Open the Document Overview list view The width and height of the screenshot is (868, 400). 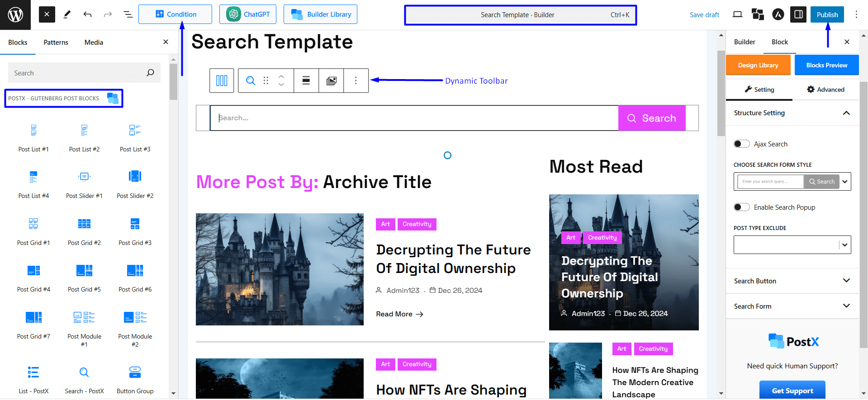tap(128, 14)
